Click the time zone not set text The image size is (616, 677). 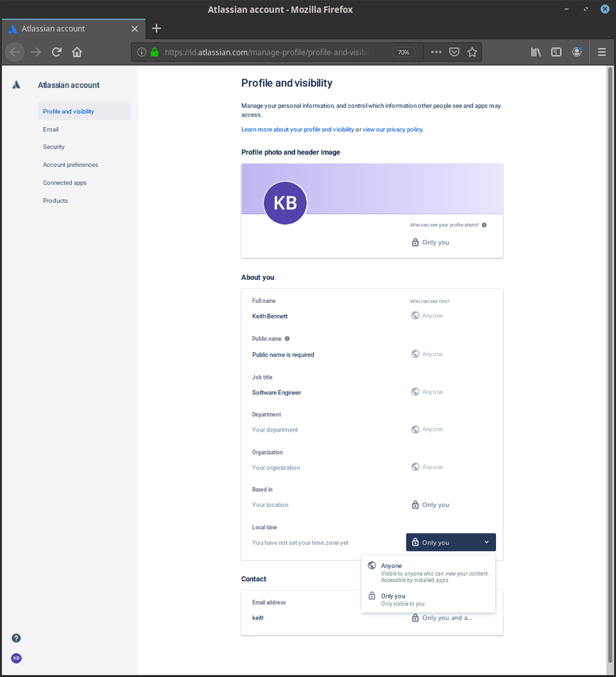click(x=300, y=543)
